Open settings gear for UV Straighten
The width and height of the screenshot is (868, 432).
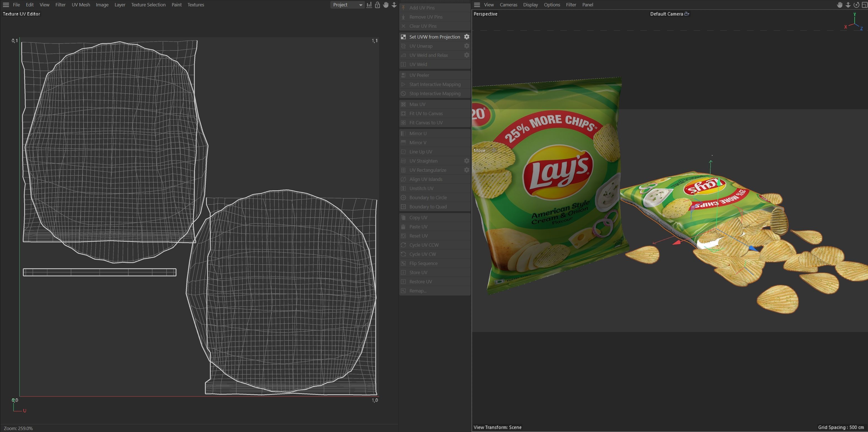(x=467, y=161)
